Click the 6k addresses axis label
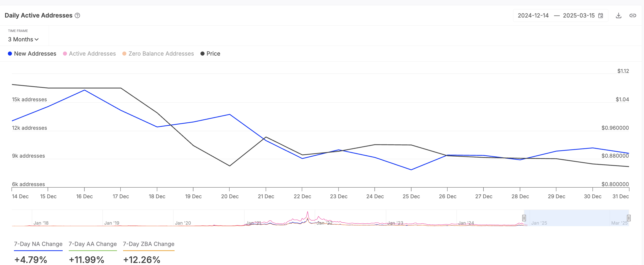Screen dimensions: 644x265 pyautogui.click(x=28, y=184)
